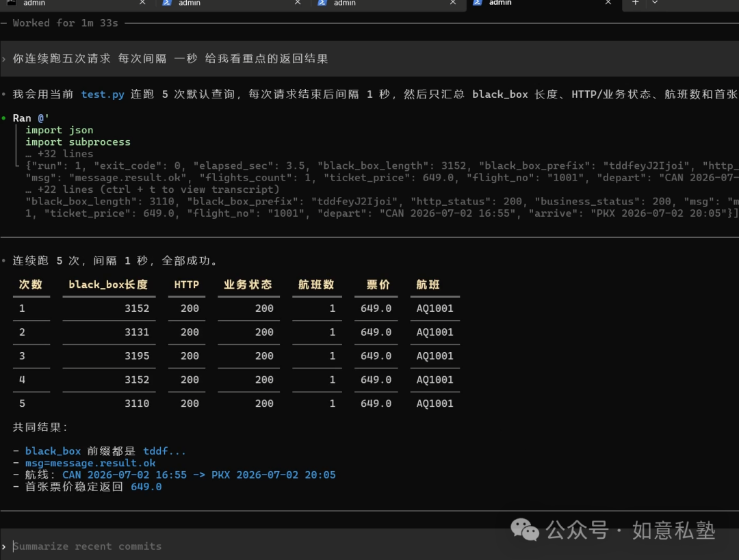Click black_box length '3152' in row 1
The width and height of the screenshot is (739, 560).
137,308
